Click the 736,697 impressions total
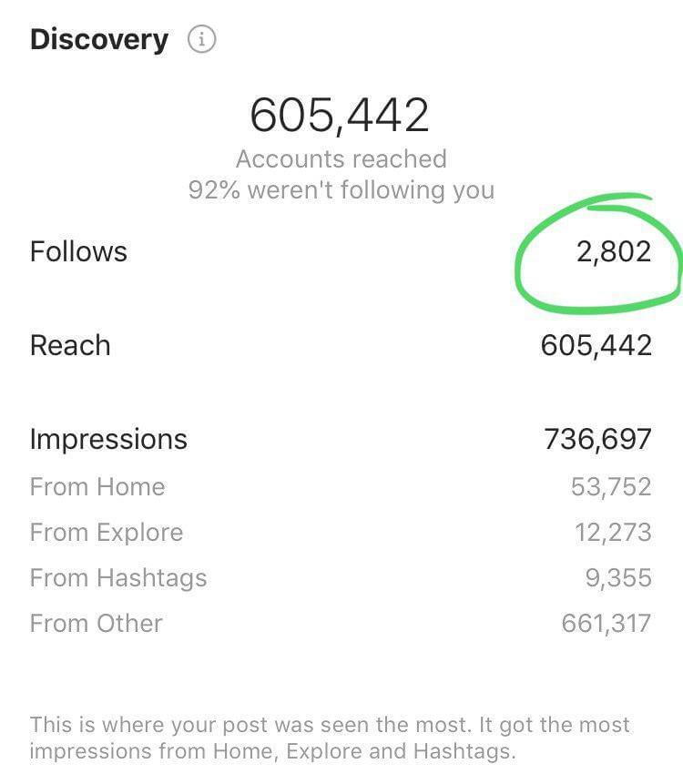Viewport: 683px width, 784px height. tap(597, 439)
